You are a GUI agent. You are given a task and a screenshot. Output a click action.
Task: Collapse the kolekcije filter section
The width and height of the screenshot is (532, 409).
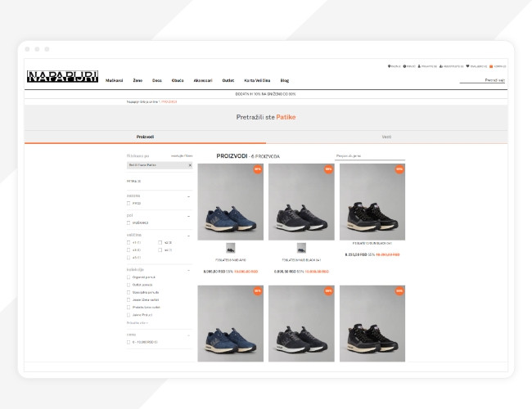188,270
